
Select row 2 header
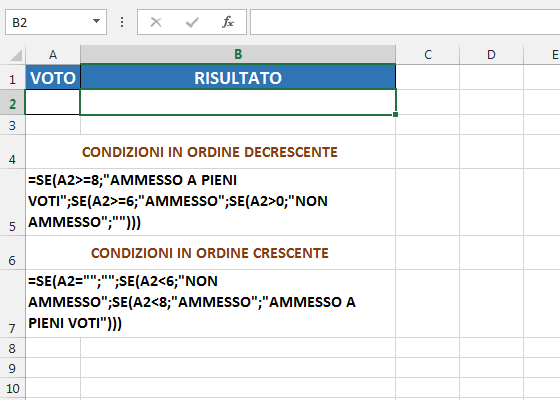click(12, 102)
